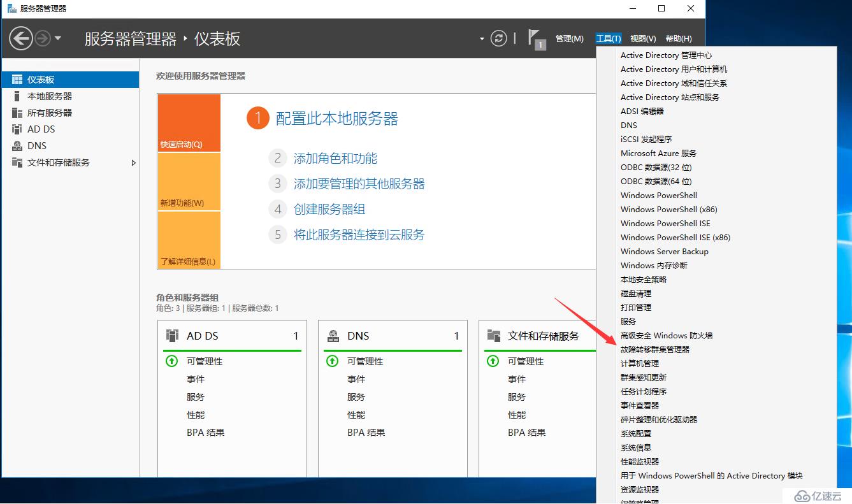Select Windows PowerShell ISE (x86) menu item
This screenshot has width=852, height=504.
tap(675, 238)
